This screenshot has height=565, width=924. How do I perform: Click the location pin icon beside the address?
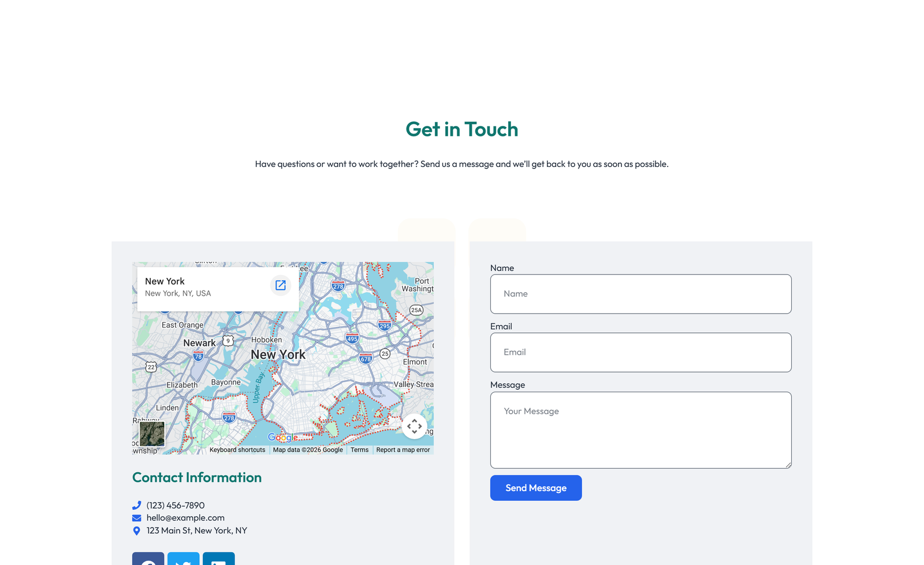tap(136, 530)
